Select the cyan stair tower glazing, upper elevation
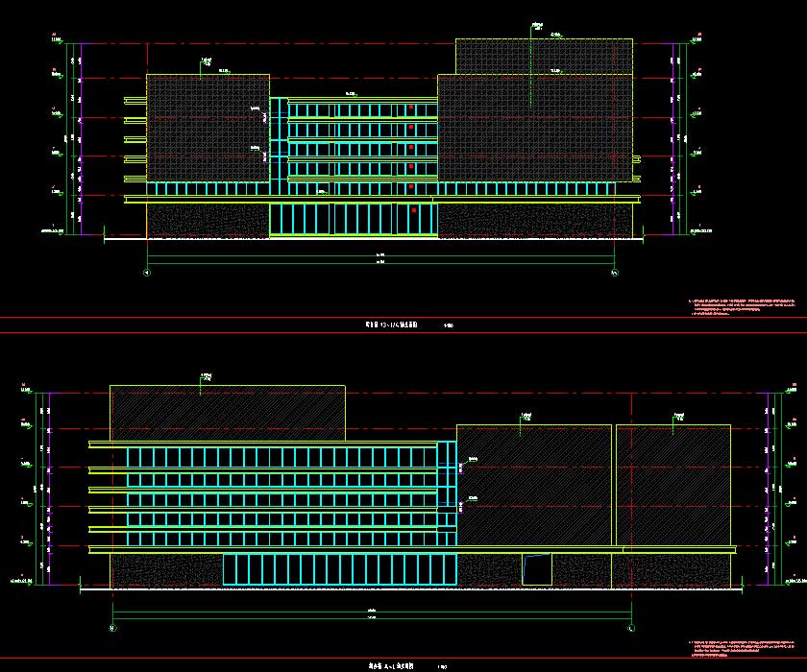This screenshot has width=807, height=672. [279, 147]
